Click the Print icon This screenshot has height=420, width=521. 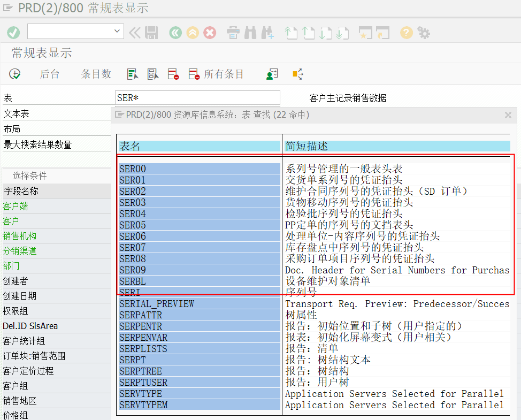[x=233, y=33]
